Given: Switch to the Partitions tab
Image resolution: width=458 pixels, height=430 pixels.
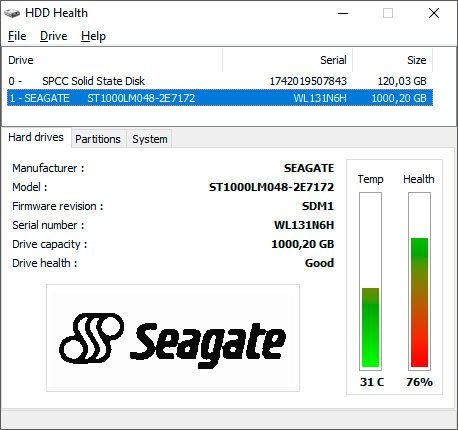Looking at the screenshot, I should pos(98,139).
